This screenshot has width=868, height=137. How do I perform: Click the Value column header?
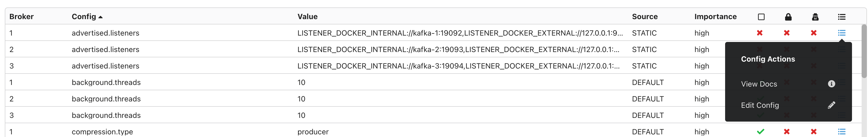click(x=307, y=16)
